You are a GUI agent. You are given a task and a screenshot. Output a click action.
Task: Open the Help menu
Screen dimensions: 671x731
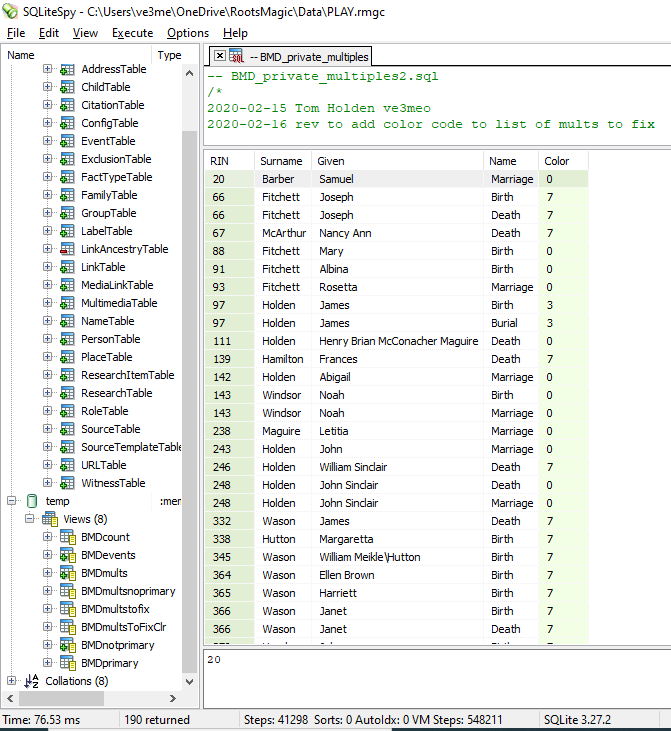click(x=235, y=33)
